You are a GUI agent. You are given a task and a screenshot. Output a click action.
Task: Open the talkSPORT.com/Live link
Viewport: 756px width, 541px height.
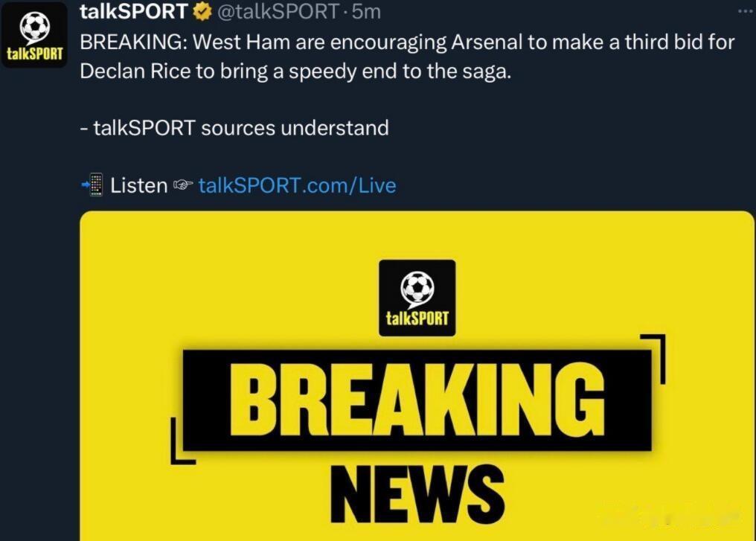tap(297, 185)
